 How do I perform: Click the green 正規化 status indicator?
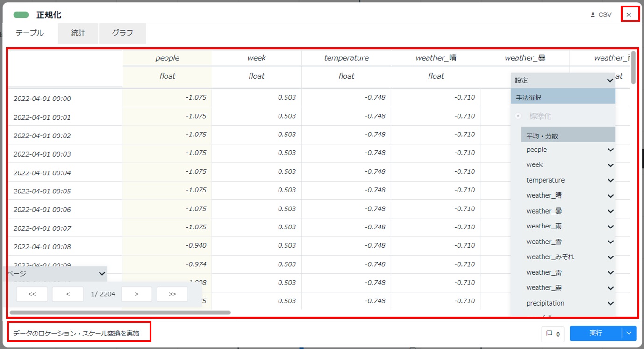(x=21, y=15)
